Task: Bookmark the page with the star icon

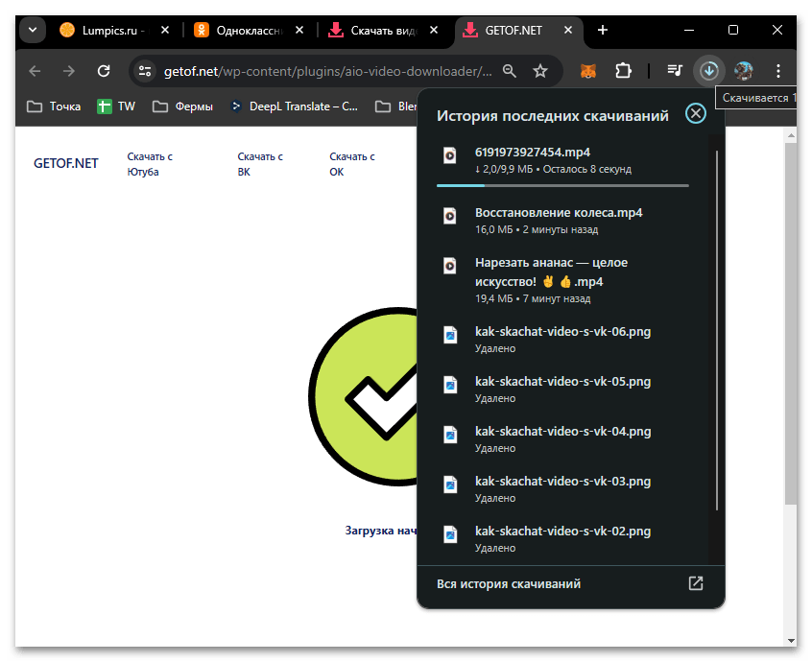Action: click(541, 71)
